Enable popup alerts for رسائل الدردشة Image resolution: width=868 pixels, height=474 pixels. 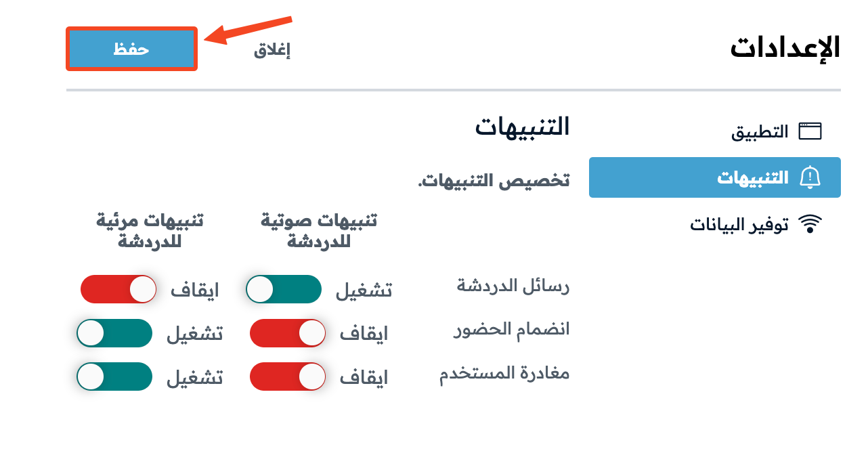click(x=118, y=289)
